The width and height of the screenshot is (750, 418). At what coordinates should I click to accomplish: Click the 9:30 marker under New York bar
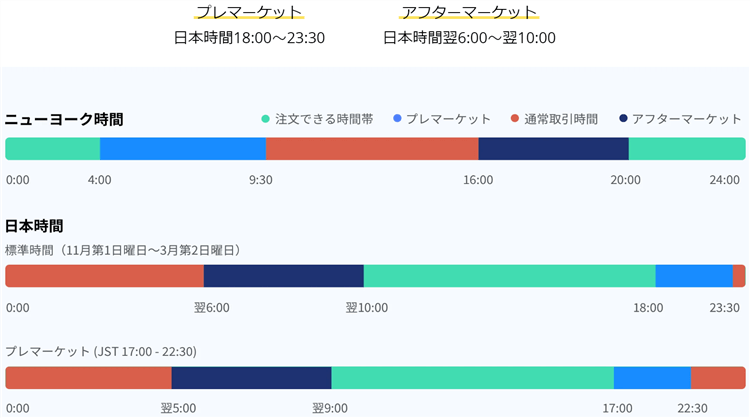click(x=260, y=180)
